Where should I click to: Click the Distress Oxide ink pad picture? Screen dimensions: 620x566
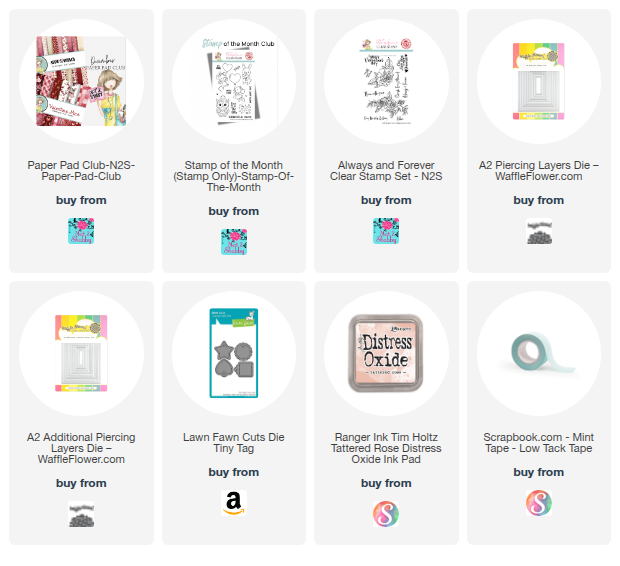coord(386,353)
